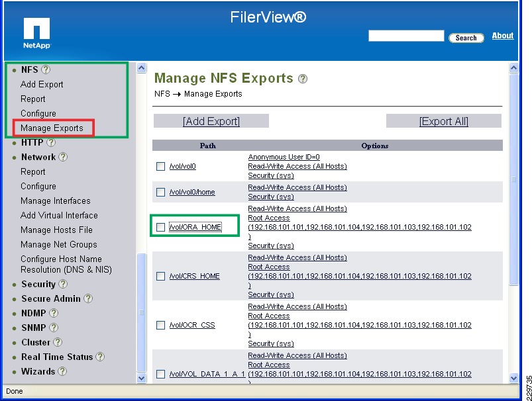This screenshot has width=532, height=401.
Task: Expand the Cluster menu section
Action: (36, 342)
